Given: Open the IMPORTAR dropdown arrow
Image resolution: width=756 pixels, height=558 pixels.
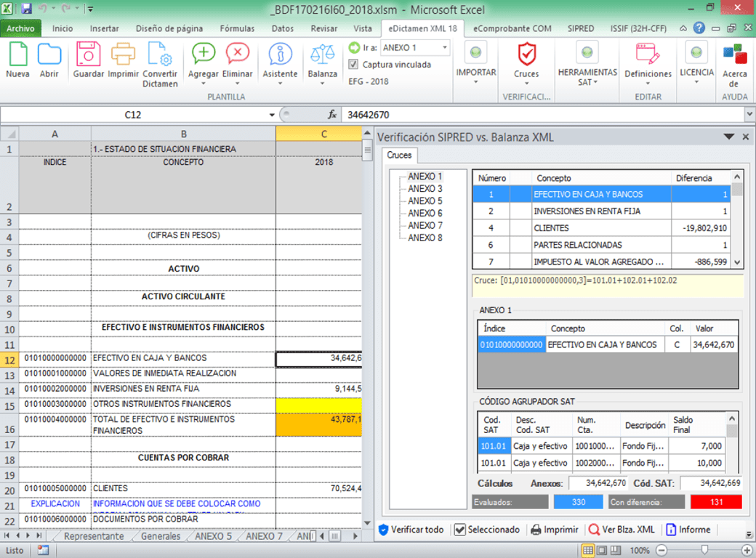Looking at the screenshot, I should click(x=475, y=82).
